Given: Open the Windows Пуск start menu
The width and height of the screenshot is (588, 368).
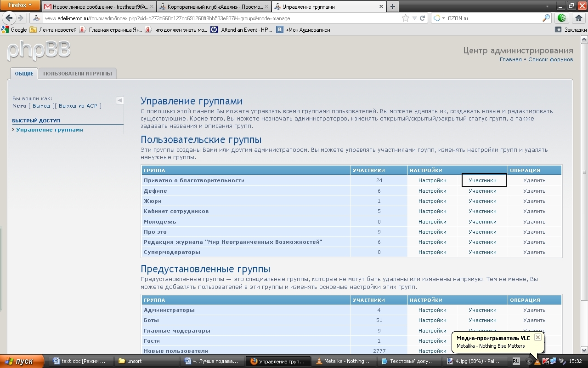Looking at the screenshot, I should pos(22,362).
